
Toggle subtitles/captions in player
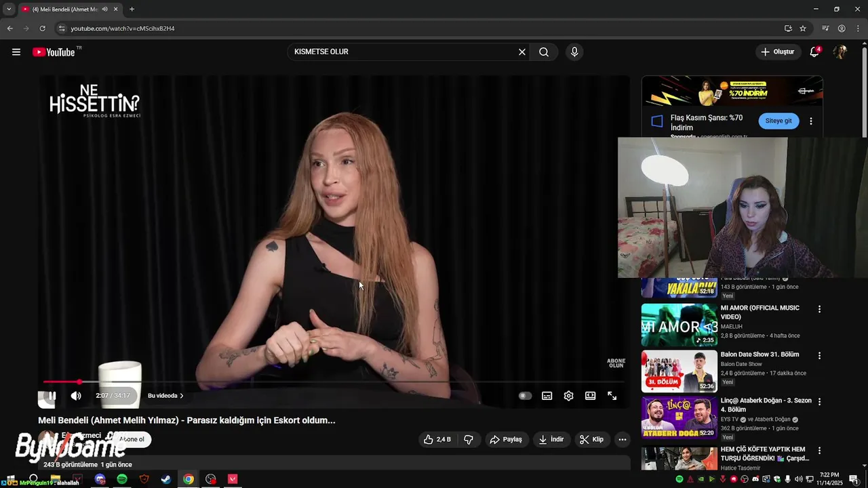click(547, 396)
